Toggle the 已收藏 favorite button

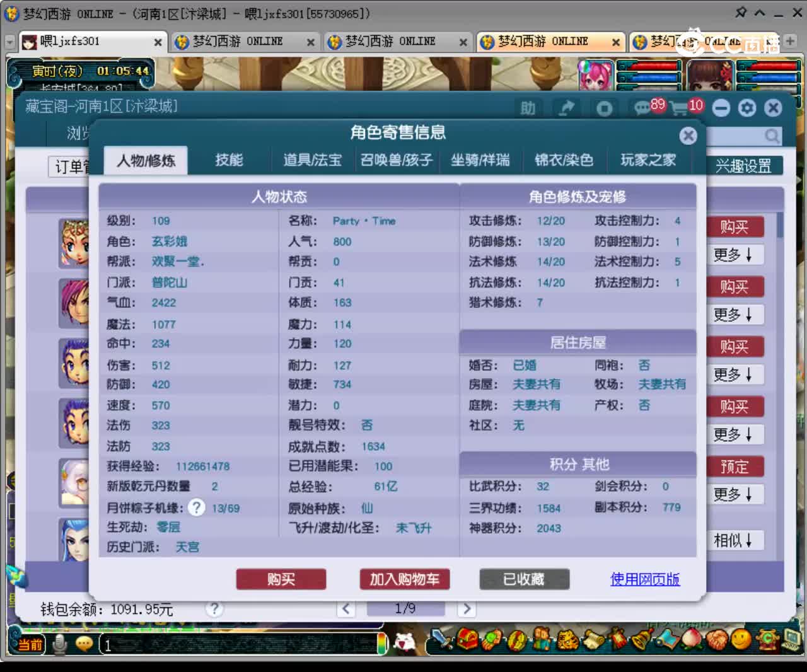coord(524,579)
